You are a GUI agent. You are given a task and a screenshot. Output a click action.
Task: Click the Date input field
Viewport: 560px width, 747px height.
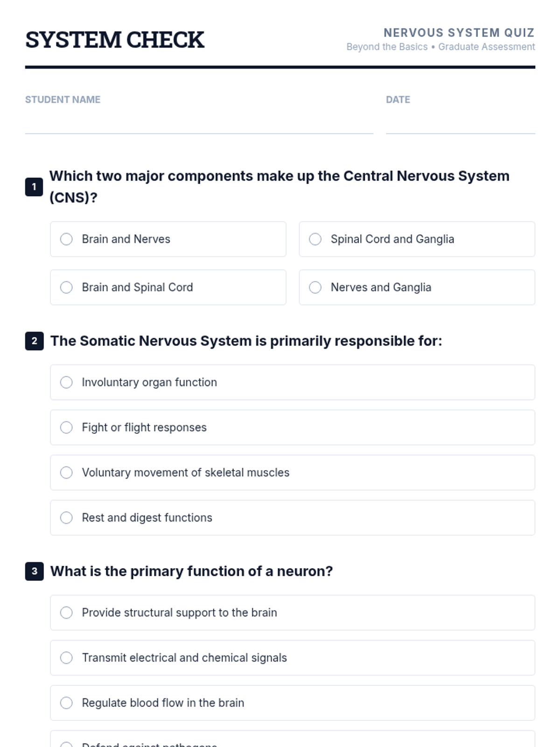coord(460,123)
